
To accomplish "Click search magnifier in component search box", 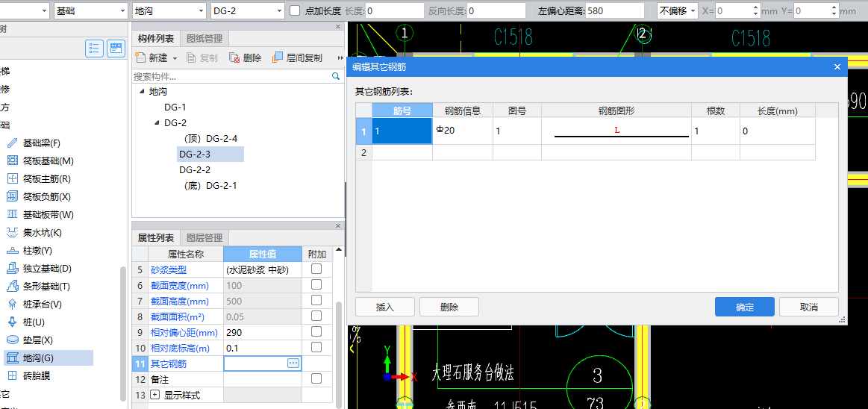I will (335, 76).
